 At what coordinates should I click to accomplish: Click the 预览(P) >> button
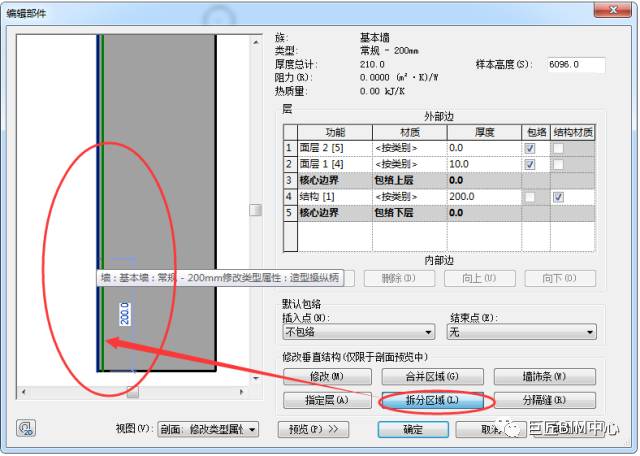coord(313,429)
